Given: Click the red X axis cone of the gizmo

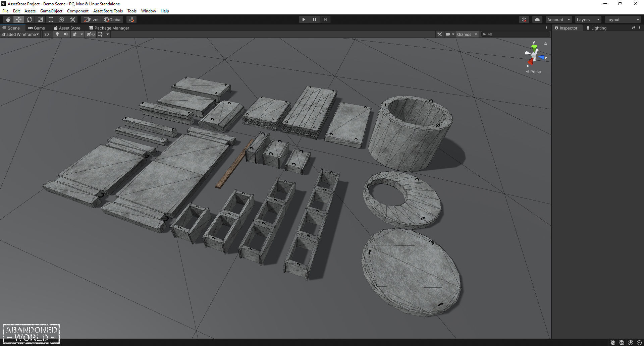Looking at the screenshot, I should [530, 62].
